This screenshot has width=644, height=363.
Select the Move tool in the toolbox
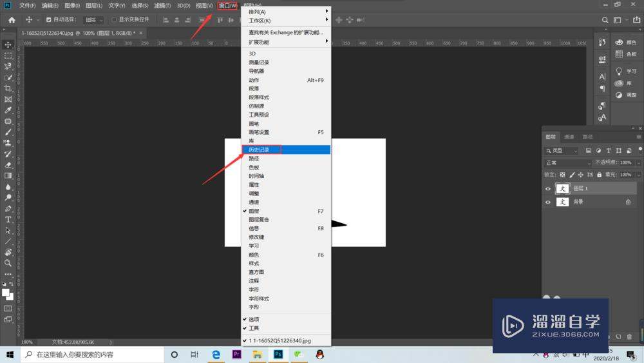8,44
